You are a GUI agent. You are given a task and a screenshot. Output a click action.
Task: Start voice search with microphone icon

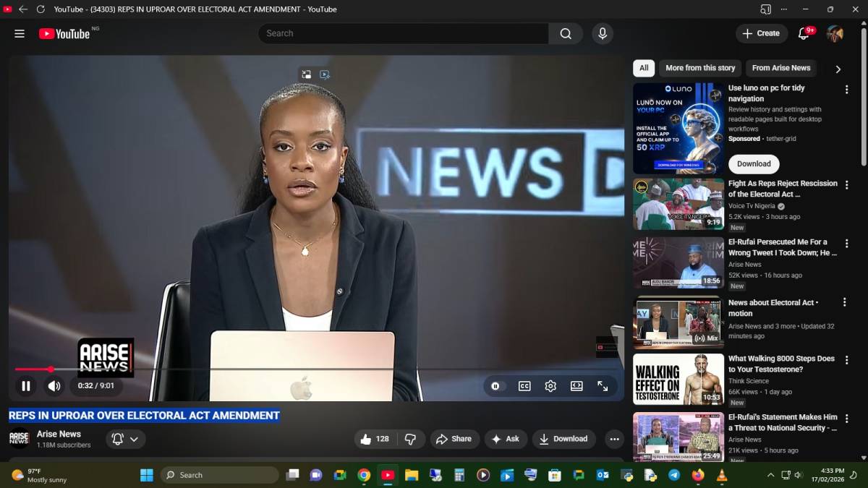pos(602,33)
